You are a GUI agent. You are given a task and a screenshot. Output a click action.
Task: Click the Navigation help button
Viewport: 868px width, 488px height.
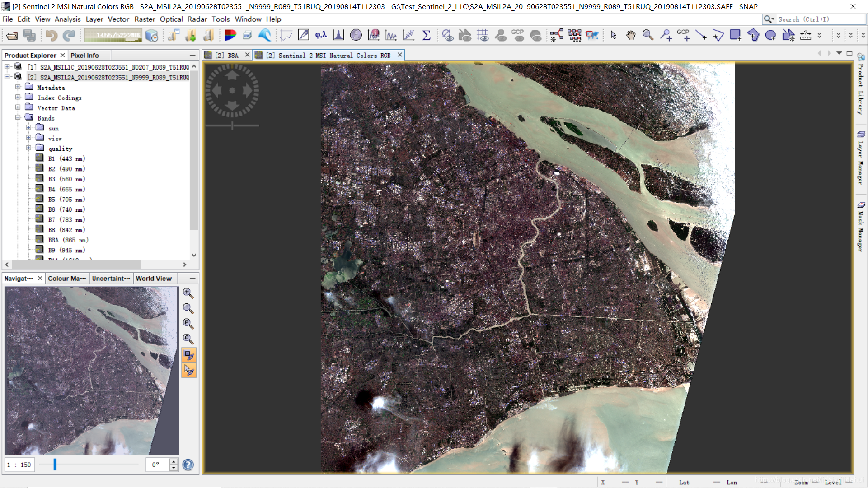[188, 465]
